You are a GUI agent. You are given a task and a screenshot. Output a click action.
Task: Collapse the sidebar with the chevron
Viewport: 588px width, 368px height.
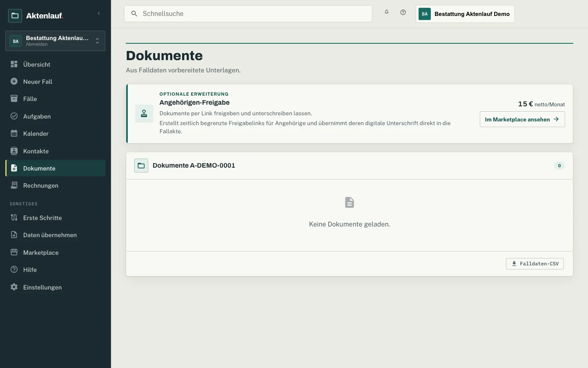99,13
